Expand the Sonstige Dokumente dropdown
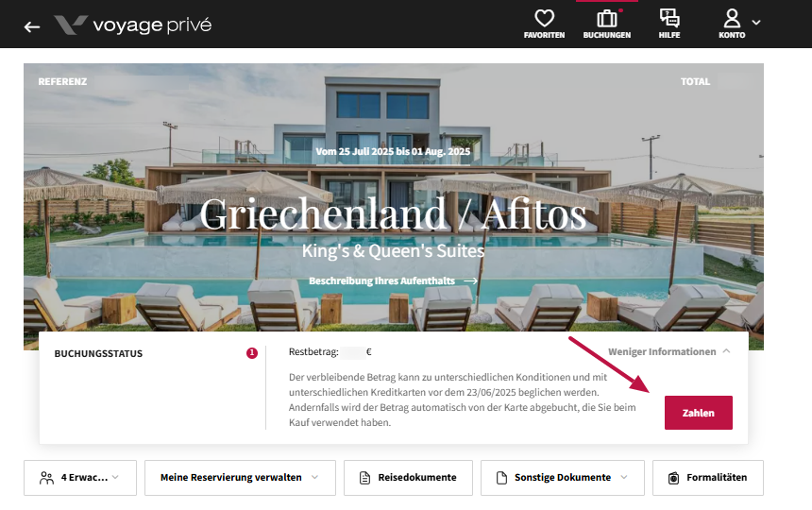 [x=563, y=478]
